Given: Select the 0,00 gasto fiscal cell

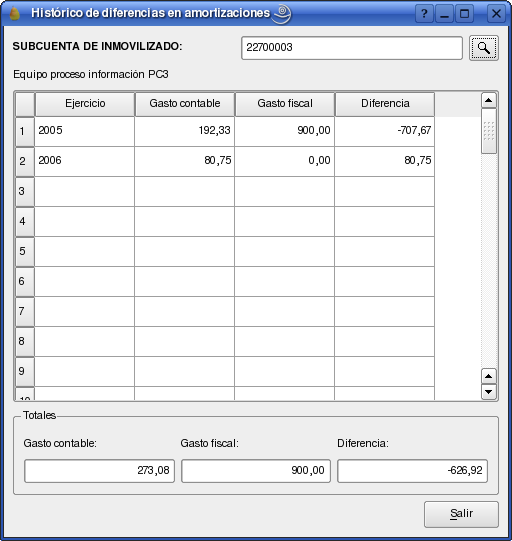Looking at the screenshot, I should [x=285, y=161].
